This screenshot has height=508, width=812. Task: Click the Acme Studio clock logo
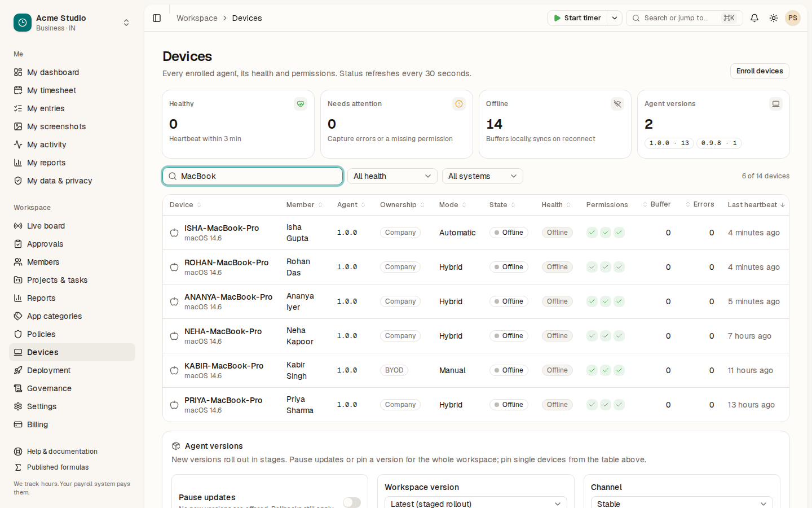23,23
